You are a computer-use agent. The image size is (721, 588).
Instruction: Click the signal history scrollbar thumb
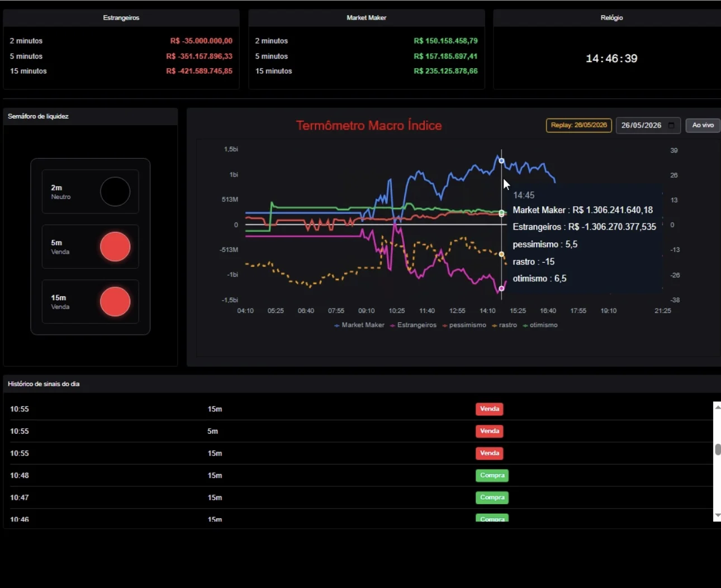[x=718, y=449]
